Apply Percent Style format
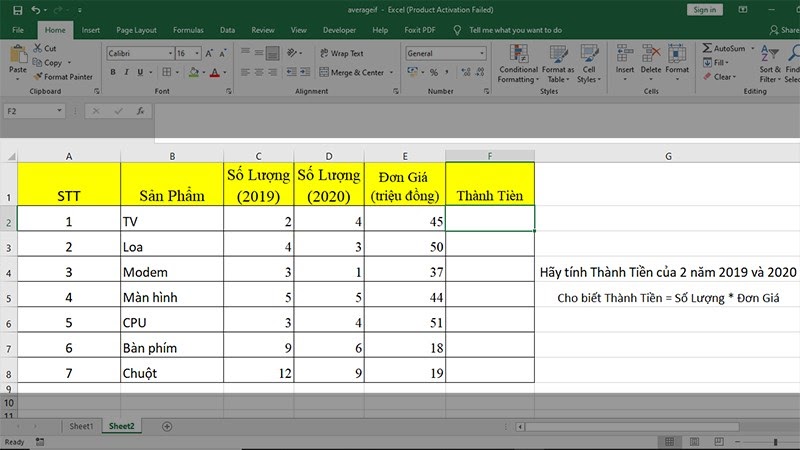 click(434, 72)
